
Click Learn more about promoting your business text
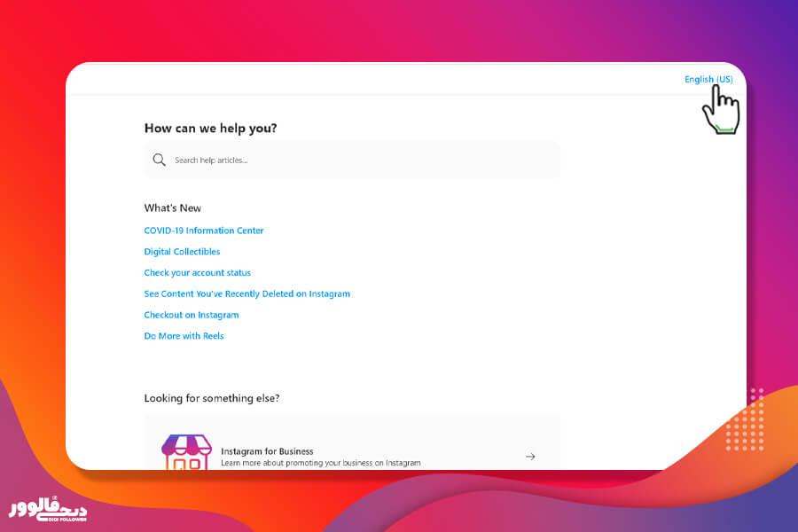tap(321, 463)
